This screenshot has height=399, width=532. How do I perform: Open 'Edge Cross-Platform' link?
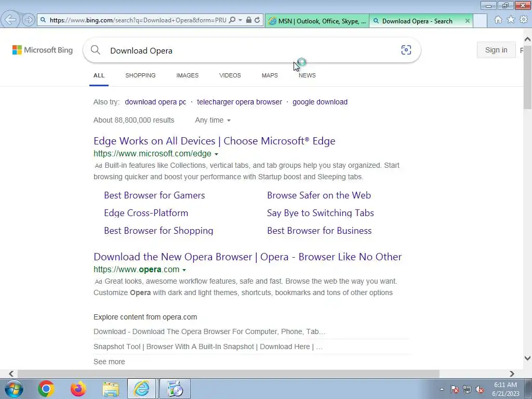146,212
